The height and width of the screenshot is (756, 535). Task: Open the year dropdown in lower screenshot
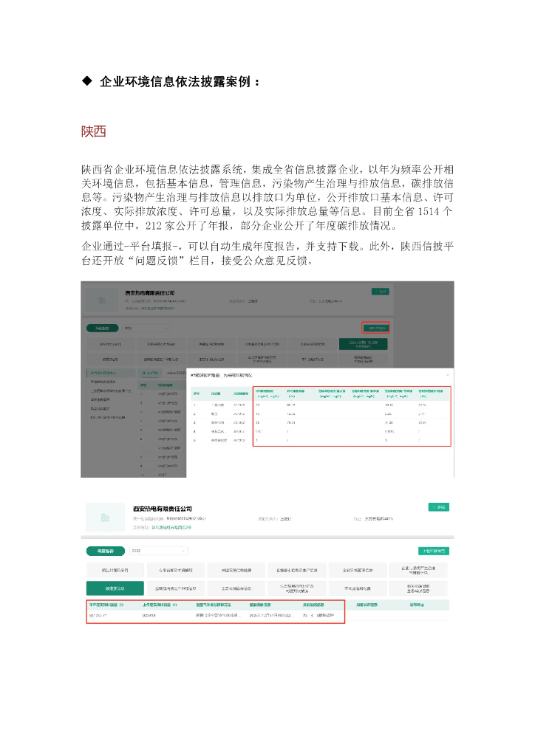click(158, 551)
